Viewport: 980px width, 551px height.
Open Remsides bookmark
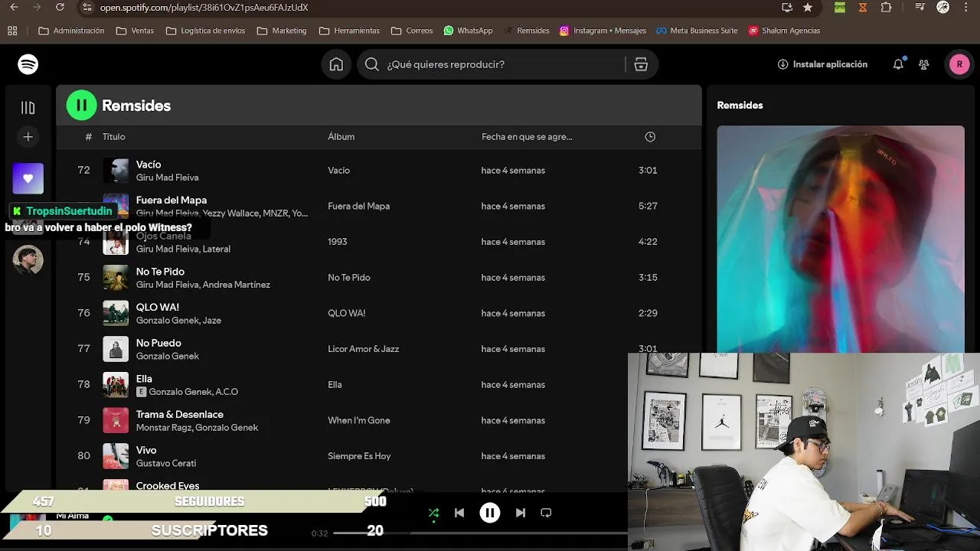[x=527, y=31]
